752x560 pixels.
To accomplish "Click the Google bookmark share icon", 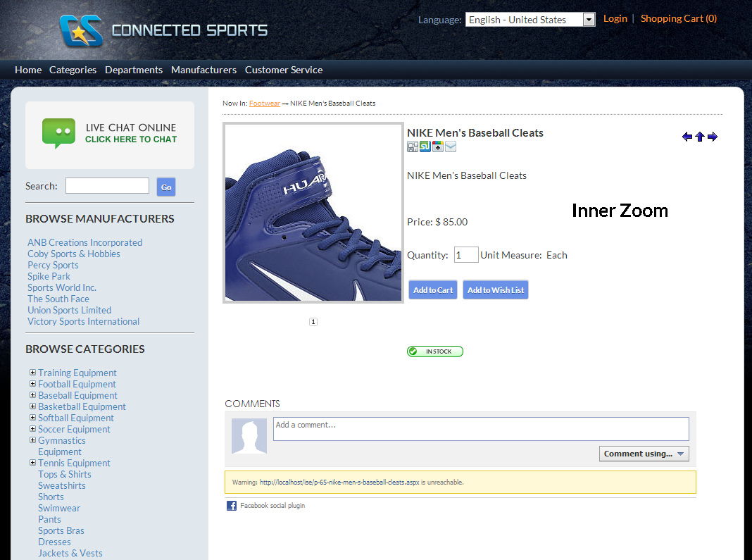I will click(438, 147).
